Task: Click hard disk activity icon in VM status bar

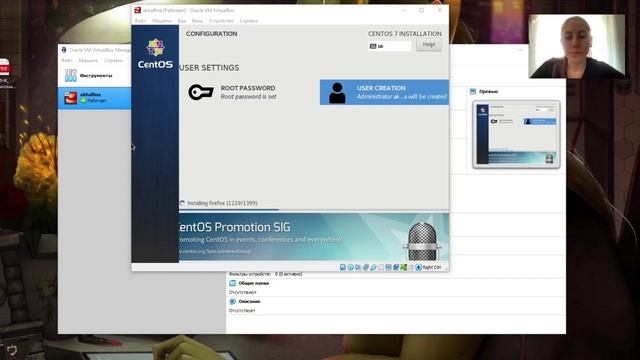Action: point(343,267)
